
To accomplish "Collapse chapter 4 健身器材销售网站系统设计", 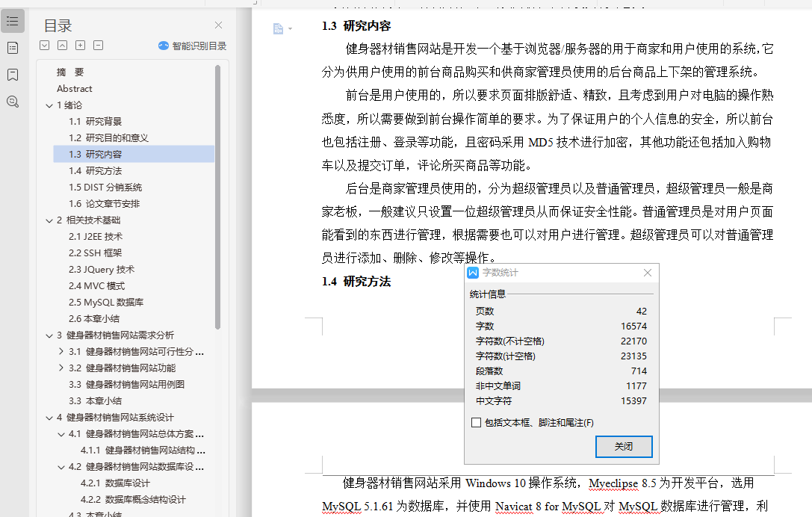I will 49,418.
